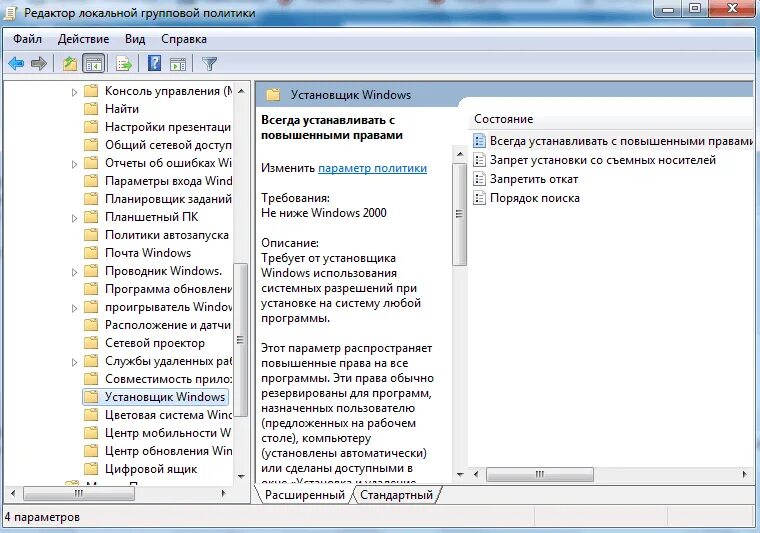Select the Настройки презентации folder
Image resolution: width=760 pixels, height=533 pixels.
(168, 127)
